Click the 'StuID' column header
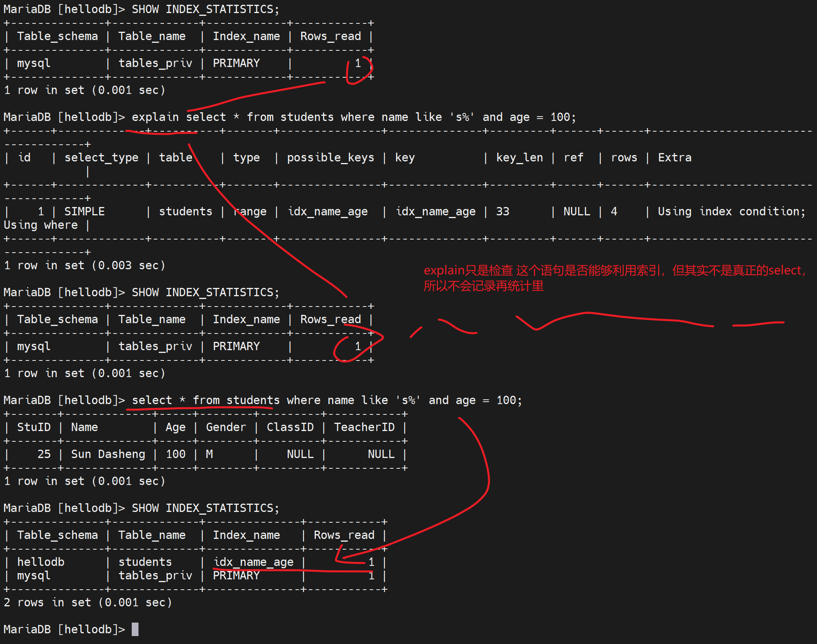 (34, 427)
